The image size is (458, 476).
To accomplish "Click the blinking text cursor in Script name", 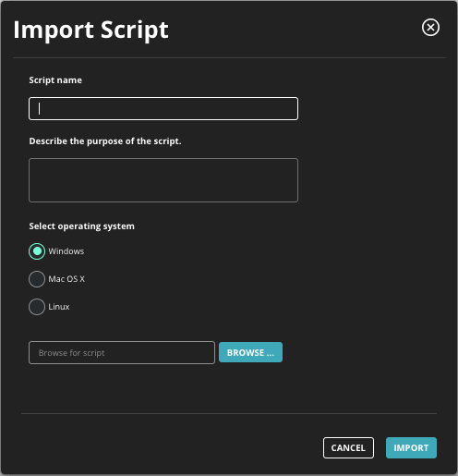I will [x=39, y=108].
